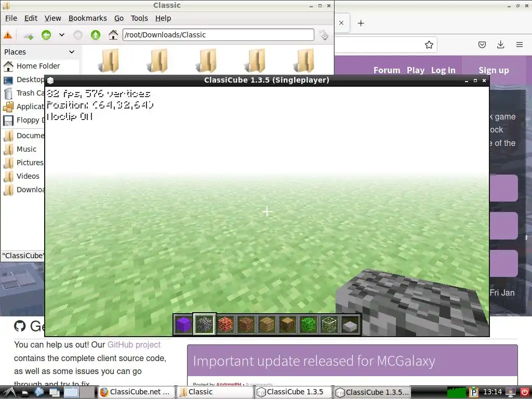Open the back history dropdown arrow
The height and width of the screenshot is (399, 532).
(62, 35)
